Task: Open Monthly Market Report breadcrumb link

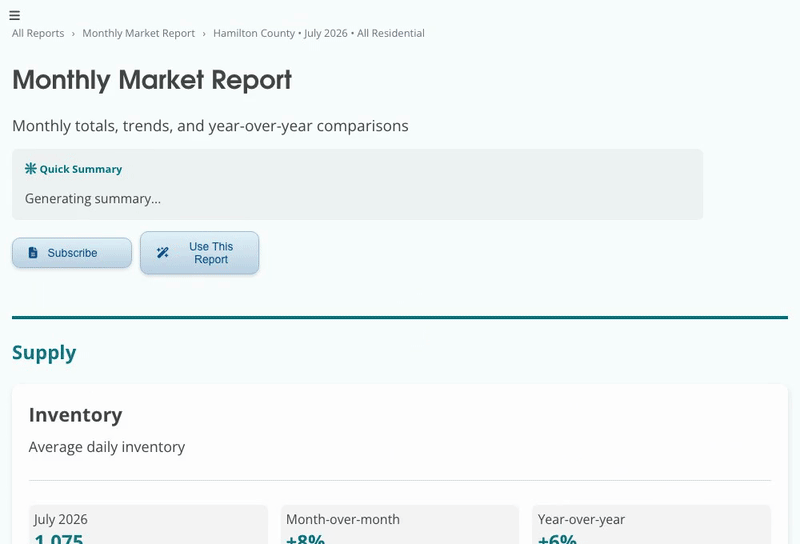Action: tap(139, 33)
